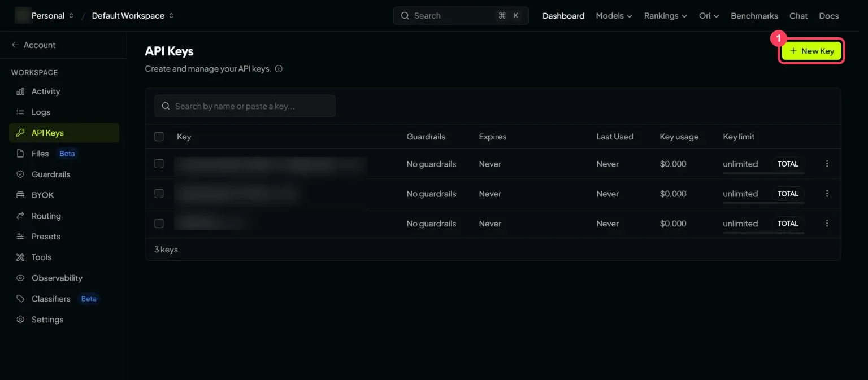Click the magnifier icon in the key search box
The width and height of the screenshot is (868, 380).
166,106
